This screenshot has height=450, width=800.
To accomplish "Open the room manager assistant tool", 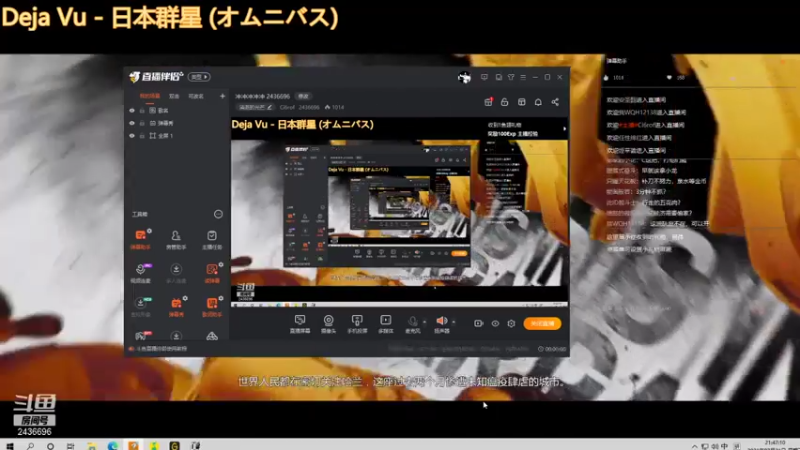I will 176,239.
